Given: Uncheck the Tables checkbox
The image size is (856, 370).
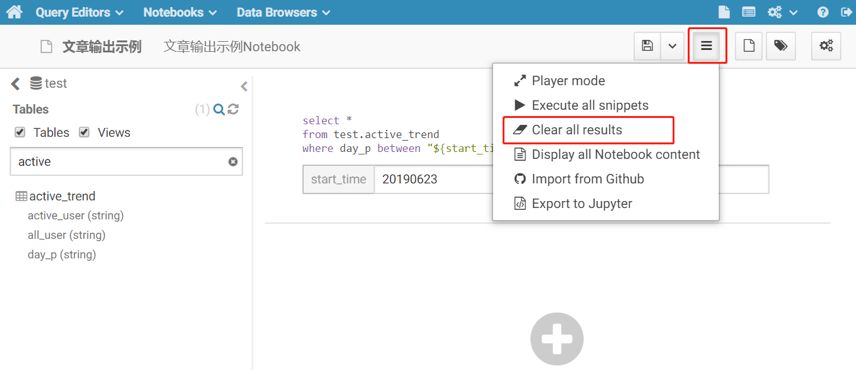Looking at the screenshot, I should pos(20,132).
